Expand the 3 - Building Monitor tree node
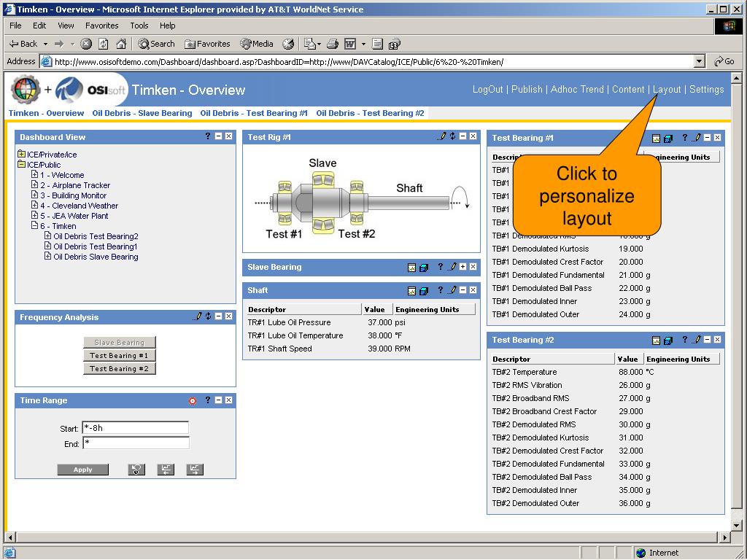747x560 pixels. click(34, 195)
